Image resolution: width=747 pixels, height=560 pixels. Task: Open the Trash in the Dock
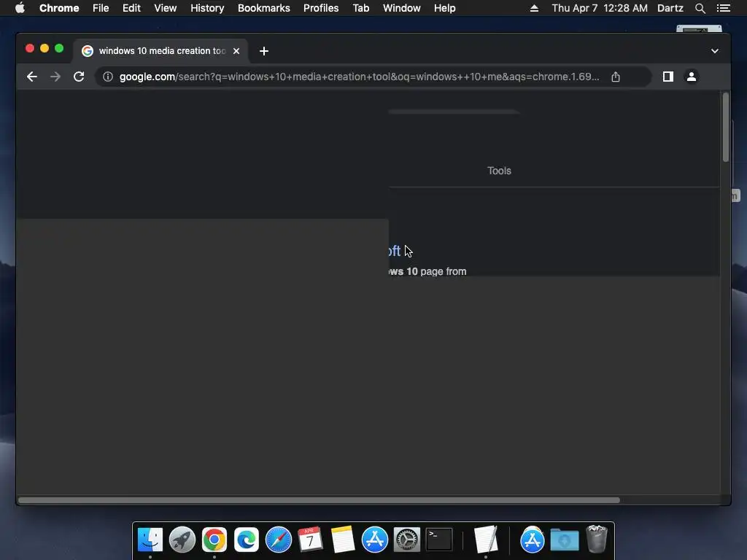coord(597,539)
